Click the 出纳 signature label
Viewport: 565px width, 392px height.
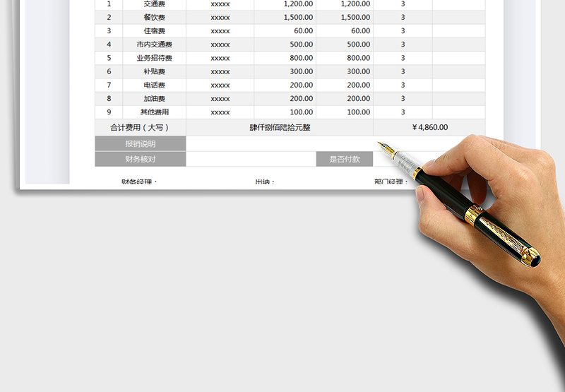coord(265,182)
